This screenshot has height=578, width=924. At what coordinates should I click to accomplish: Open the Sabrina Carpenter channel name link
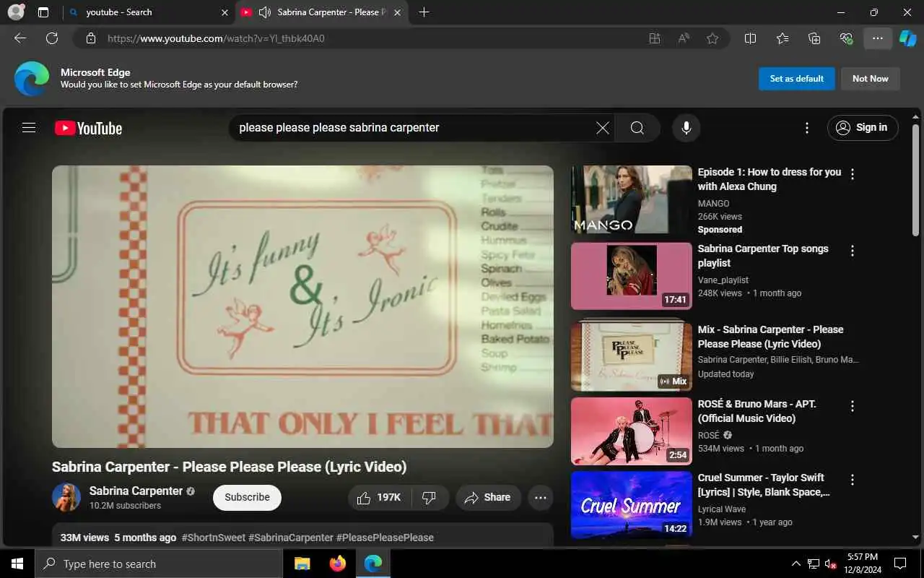136,491
